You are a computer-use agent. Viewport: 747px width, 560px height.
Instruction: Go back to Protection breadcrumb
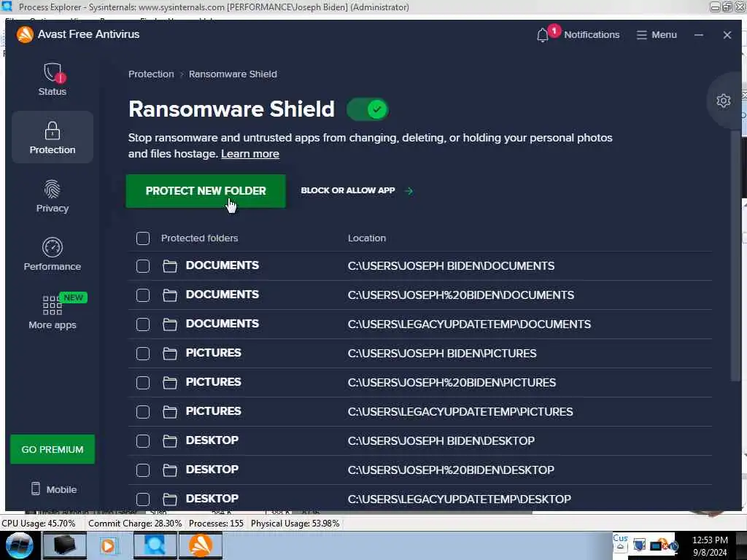click(151, 74)
